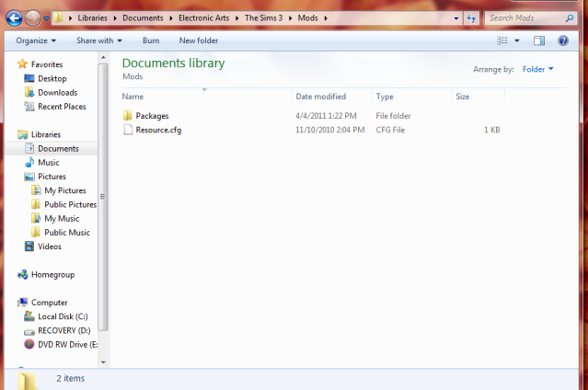Select Favorites in navigation pane
This screenshot has height=390, width=588.
(47, 64)
